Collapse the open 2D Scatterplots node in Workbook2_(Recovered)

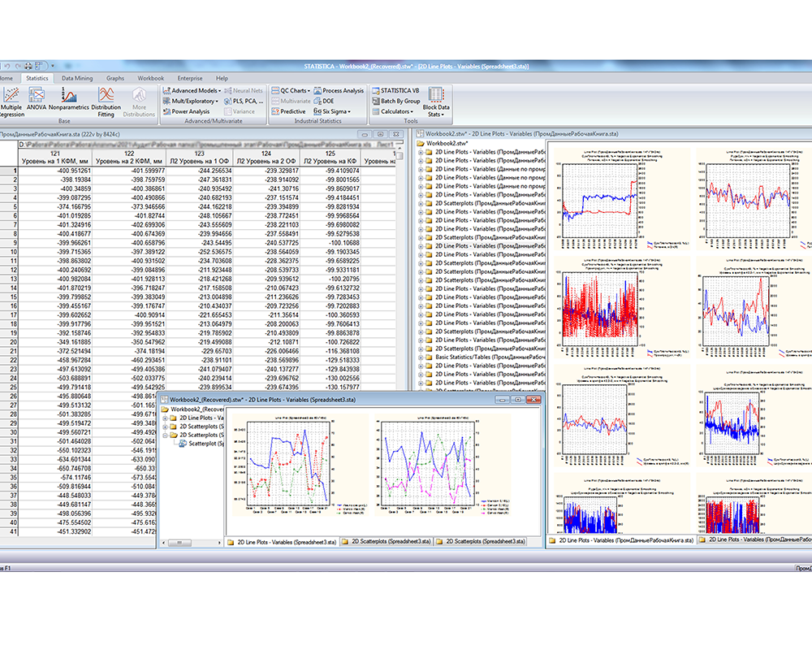click(165, 435)
